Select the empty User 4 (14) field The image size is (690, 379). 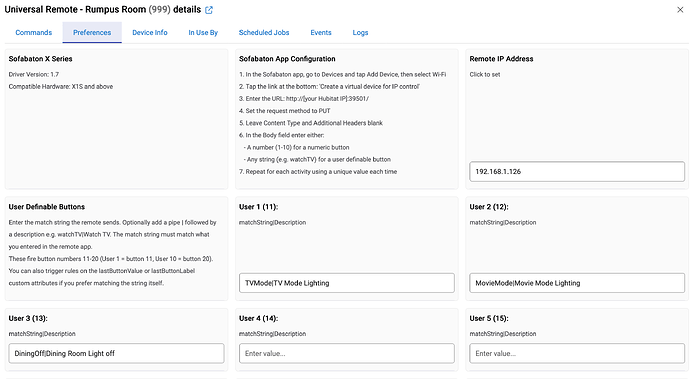click(x=347, y=353)
